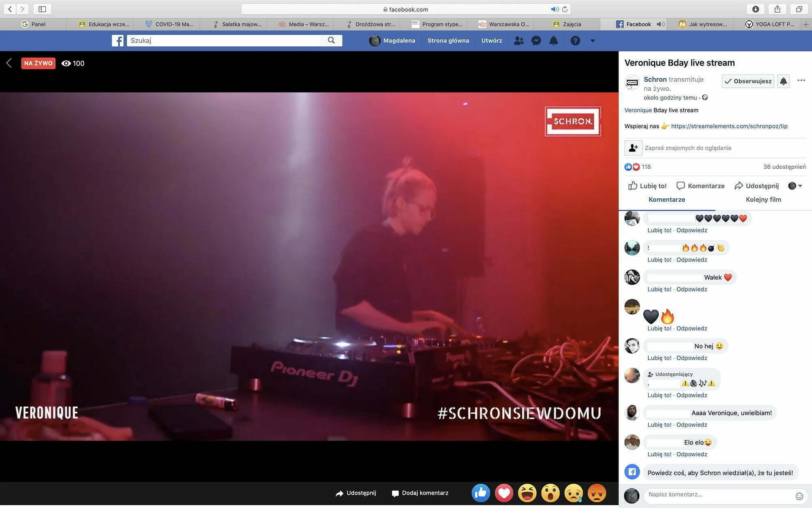This screenshot has width=812, height=508.
Task: Share the video with the bottom Udostępnij
Action: (x=356, y=493)
